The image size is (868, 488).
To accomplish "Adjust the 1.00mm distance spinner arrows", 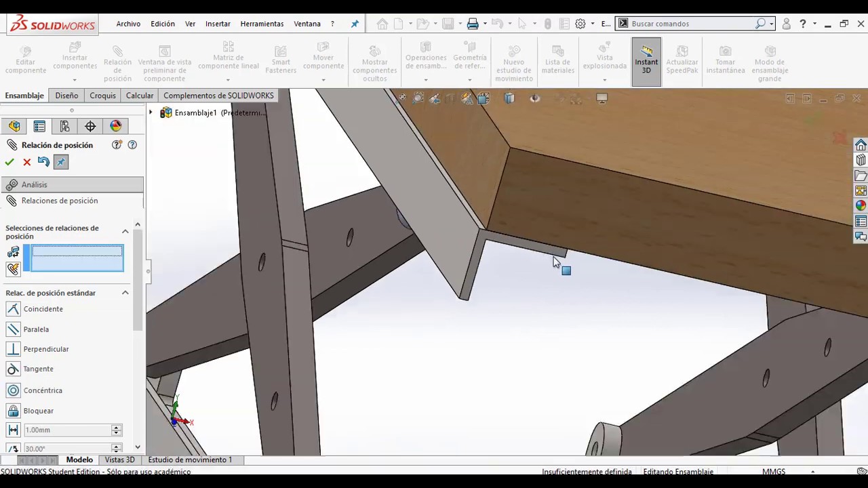I will click(x=117, y=430).
